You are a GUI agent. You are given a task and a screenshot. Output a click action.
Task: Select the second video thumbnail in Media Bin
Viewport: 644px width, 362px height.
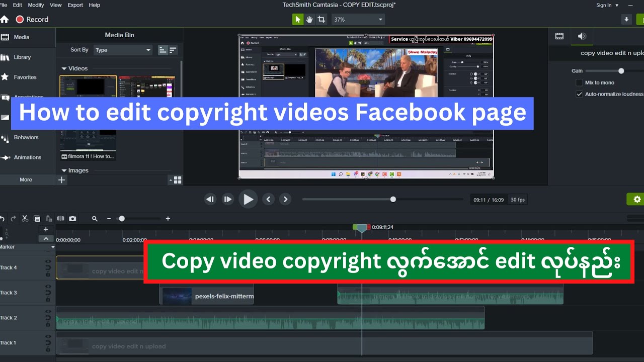pos(147,86)
